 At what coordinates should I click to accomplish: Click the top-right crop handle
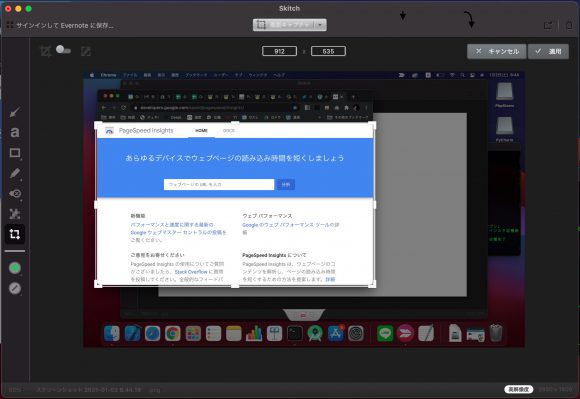(x=372, y=125)
